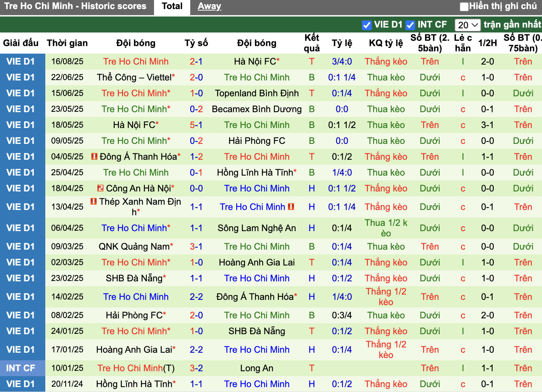Click Tre Ho Chi Minh(T) team name

click(x=136, y=368)
